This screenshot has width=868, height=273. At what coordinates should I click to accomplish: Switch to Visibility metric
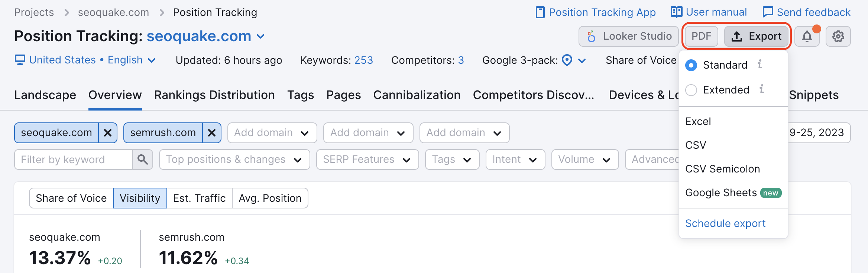point(140,198)
